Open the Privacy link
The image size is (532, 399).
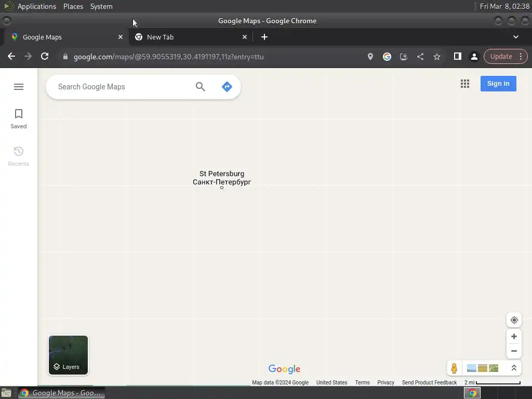pos(386,382)
